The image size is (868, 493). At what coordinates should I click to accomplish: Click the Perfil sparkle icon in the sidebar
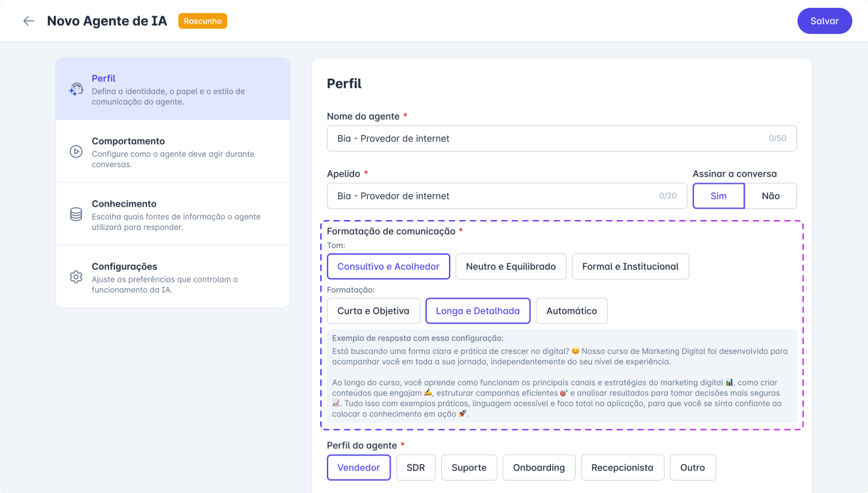(75, 87)
